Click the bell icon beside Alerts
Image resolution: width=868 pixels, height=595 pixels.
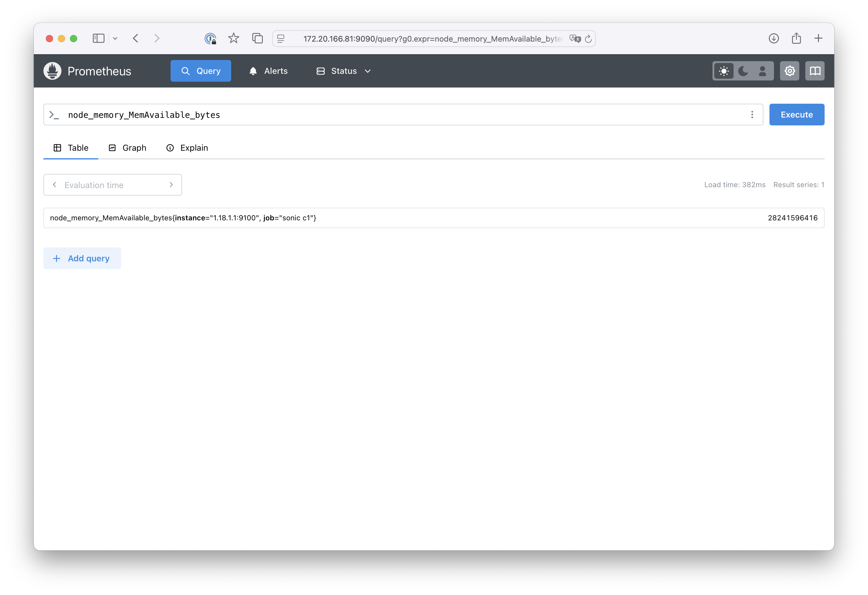[253, 71]
